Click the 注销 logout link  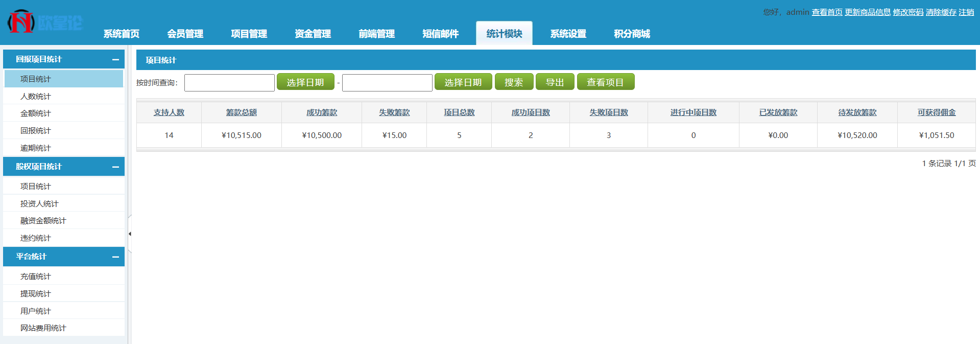(966, 12)
